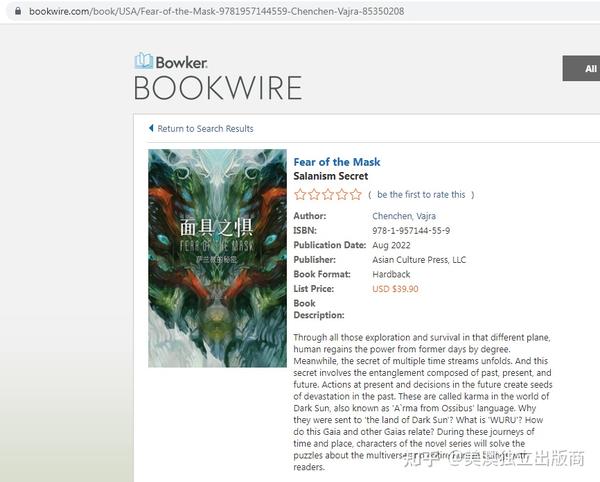Rate the book two stars
The height and width of the screenshot is (482, 600).
click(x=314, y=194)
